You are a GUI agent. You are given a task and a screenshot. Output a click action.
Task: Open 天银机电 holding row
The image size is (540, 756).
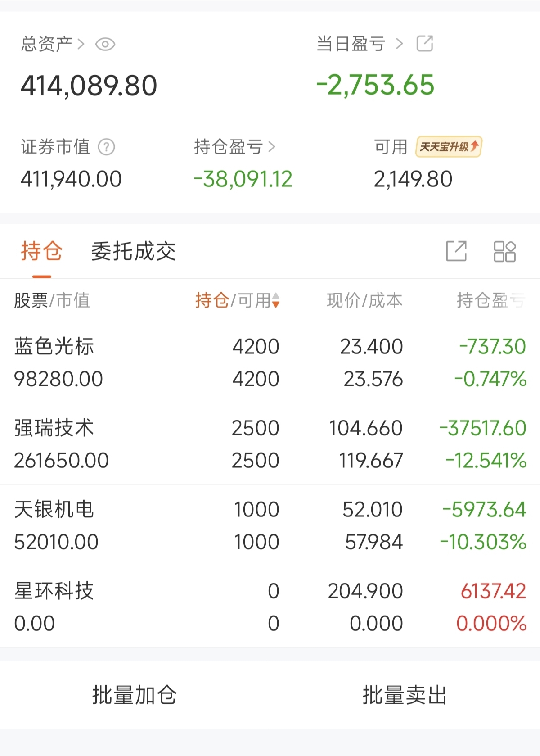(x=270, y=525)
